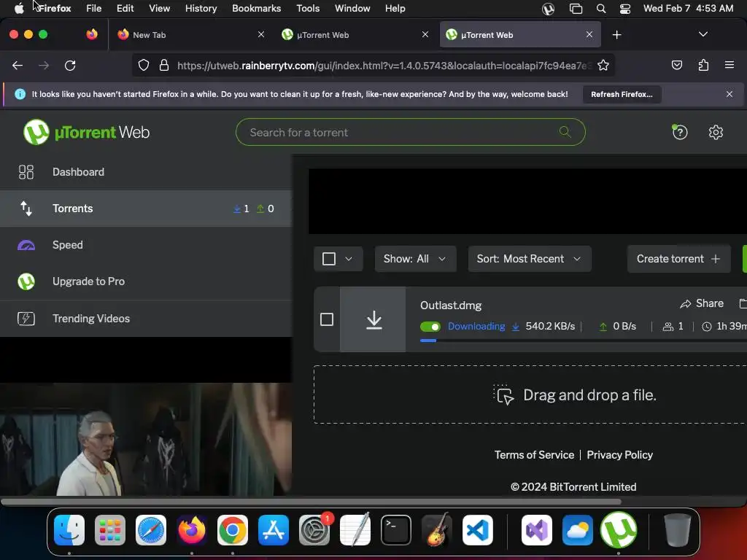Click the Dashboard grid icon
The image size is (747, 560).
click(26, 172)
